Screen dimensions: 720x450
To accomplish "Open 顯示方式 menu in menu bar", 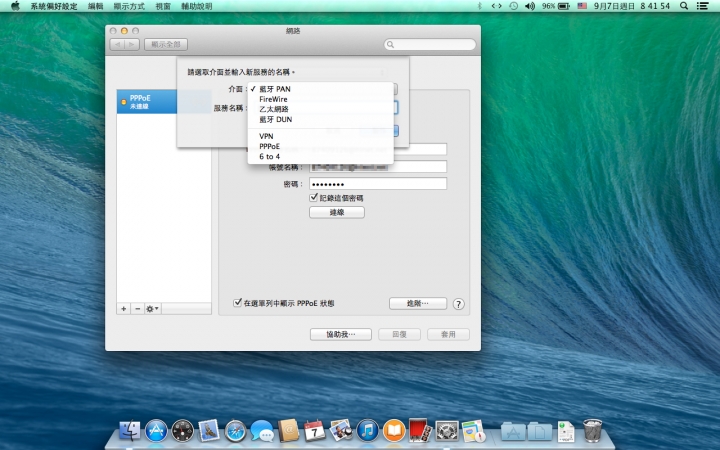I will [x=129, y=6].
